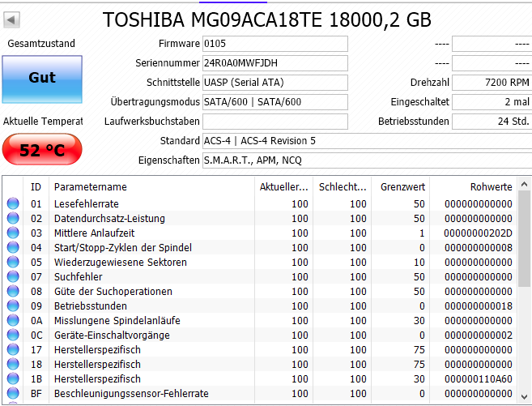Click the scrollbar up arrow in SMART list
The height and width of the screenshot is (406, 532).
(524, 184)
